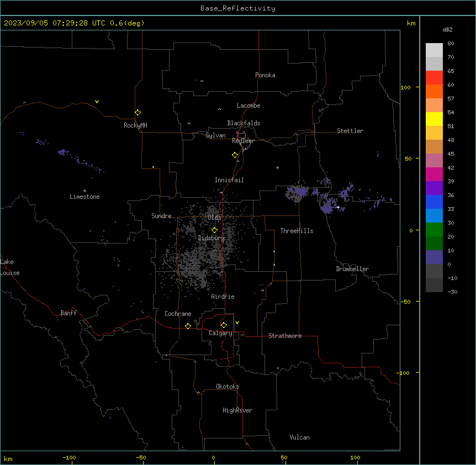This screenshot has height=465, width=476.
Task: Click the Sundre label
Action: [x=161, y=216]
